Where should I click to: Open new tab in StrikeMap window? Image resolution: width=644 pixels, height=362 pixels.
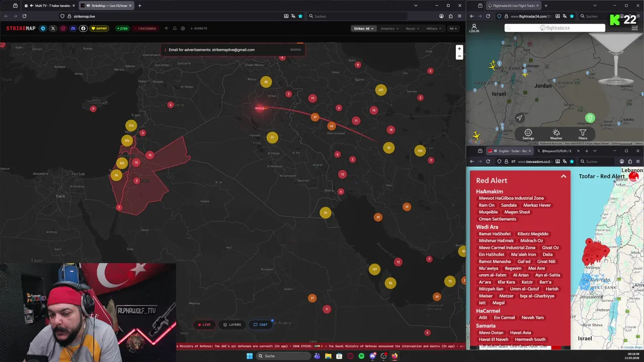(139, 6)
